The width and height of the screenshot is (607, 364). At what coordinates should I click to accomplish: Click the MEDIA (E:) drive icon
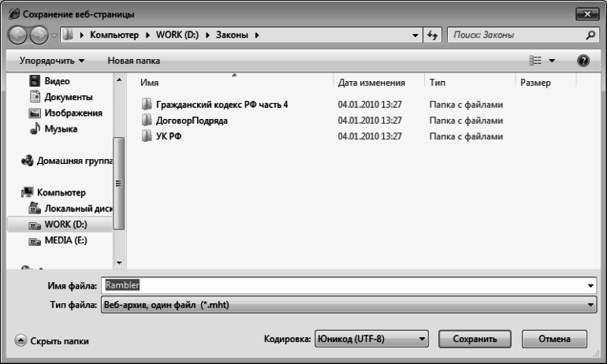35,241
